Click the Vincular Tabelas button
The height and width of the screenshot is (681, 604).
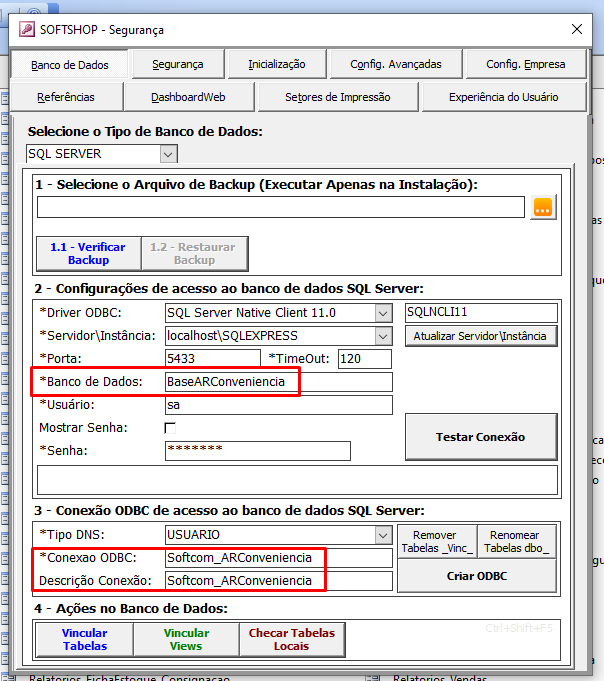pyautogui.click(x=84, y=639)
